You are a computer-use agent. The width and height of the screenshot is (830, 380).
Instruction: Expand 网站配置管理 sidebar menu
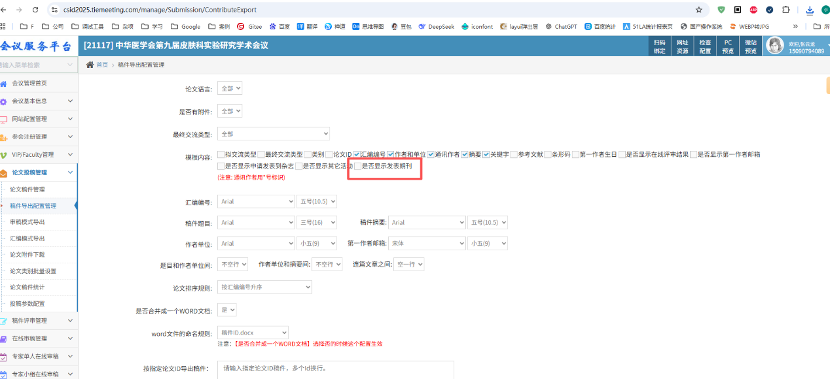click(x=38, y=119)
